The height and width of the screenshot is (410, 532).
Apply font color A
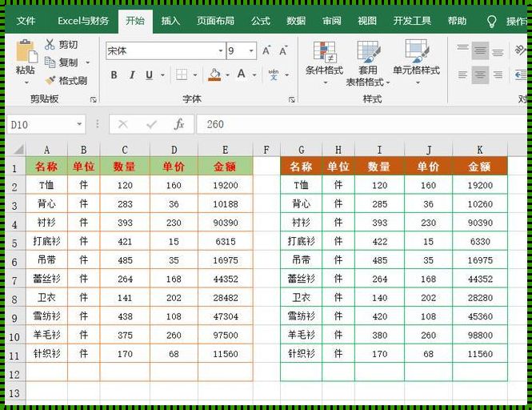242,74
